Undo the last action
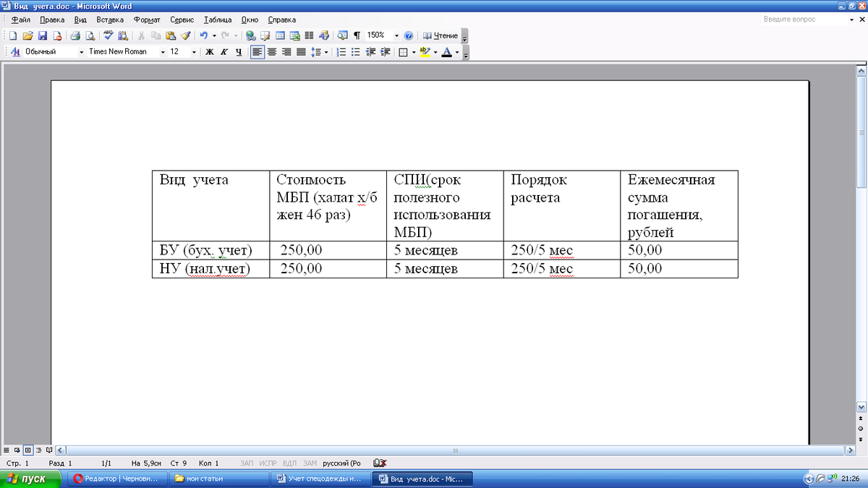The height and width of the screenshot is (488, 868). pyautogui.click(x=203, y=35)
